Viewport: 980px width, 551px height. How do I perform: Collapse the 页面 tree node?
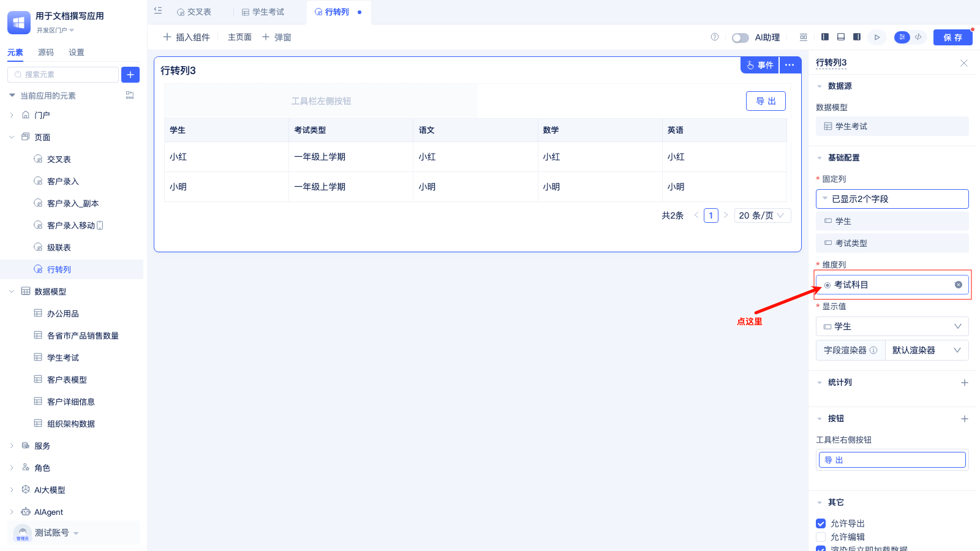point(12,137)
